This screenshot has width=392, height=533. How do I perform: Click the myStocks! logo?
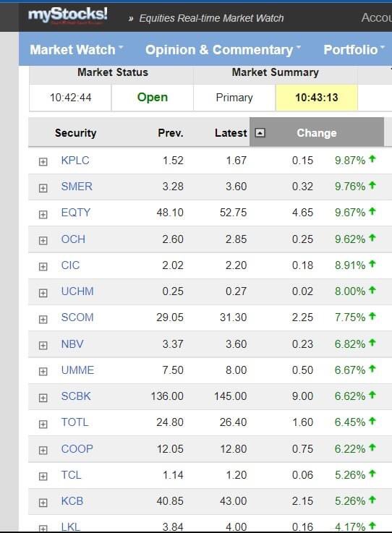pyautogui.click(x=68, y=15)
